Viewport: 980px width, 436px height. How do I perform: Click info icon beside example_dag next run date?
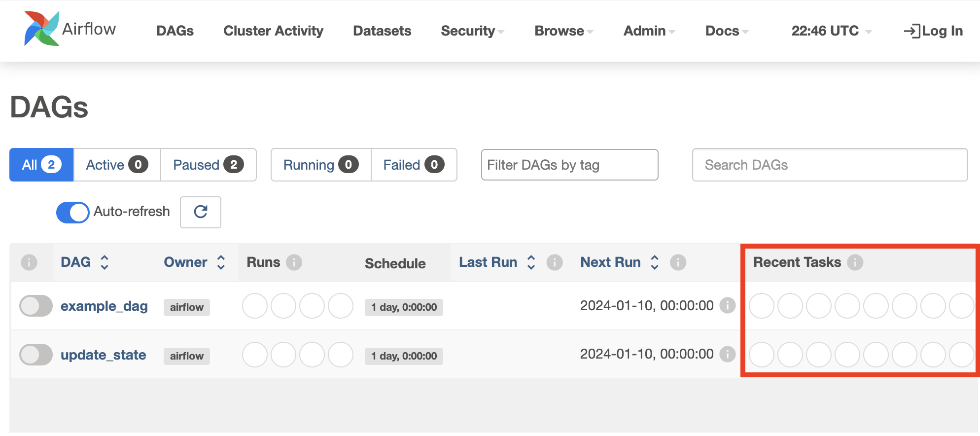point(728,306)
